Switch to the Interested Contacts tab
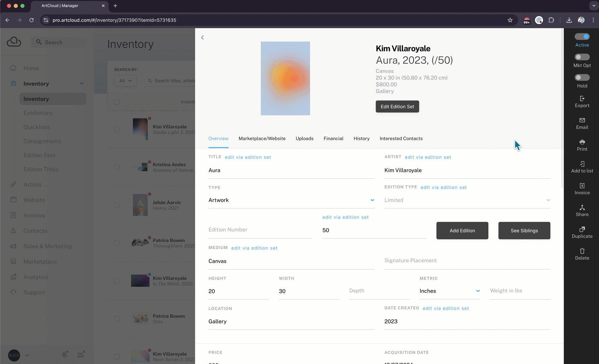 coord(401,138)
